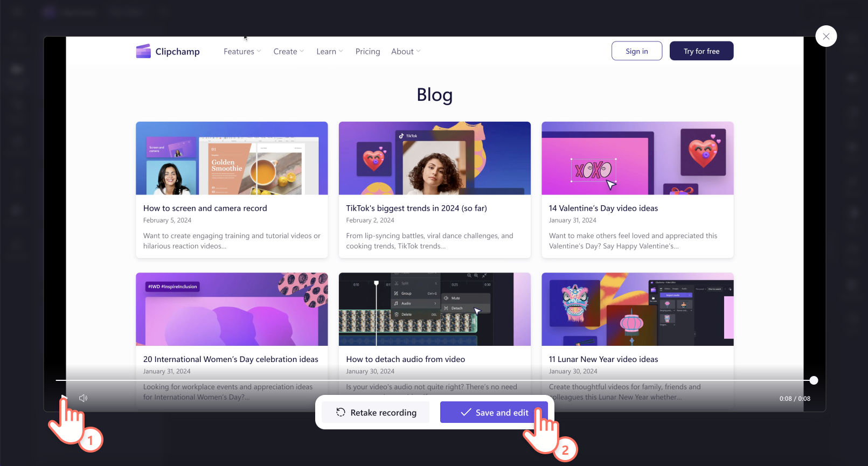Open TikTok trends article thumbnail

pos(435,158)
